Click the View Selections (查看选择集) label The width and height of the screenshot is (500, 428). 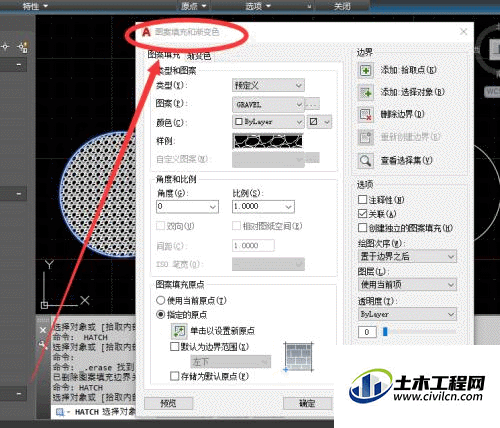tap(406, 160)
